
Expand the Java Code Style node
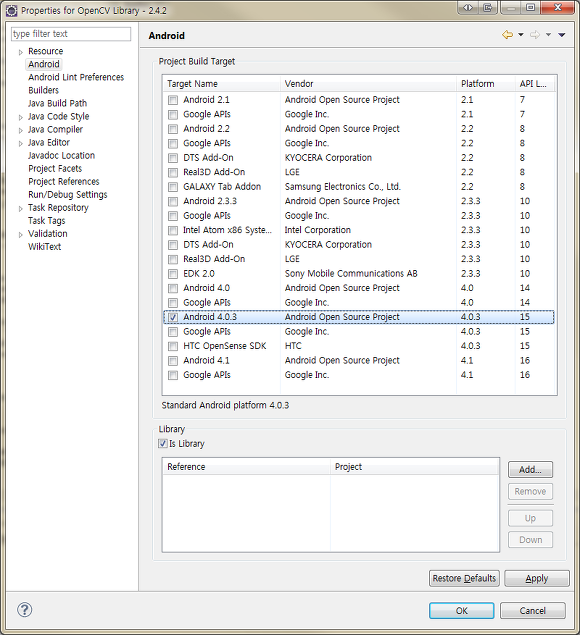pos(21,117)
